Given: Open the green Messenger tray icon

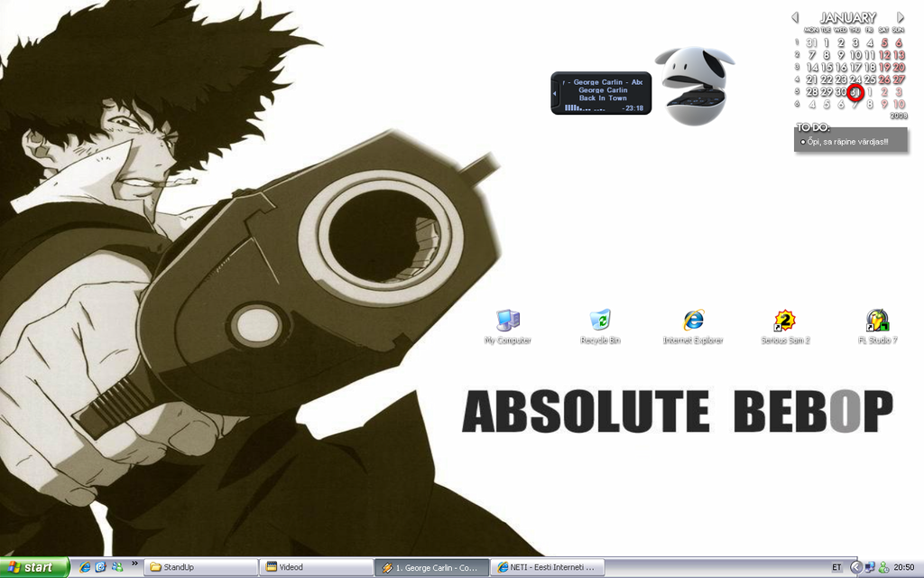Looking at the screenshot, I should tap(883, 567).
